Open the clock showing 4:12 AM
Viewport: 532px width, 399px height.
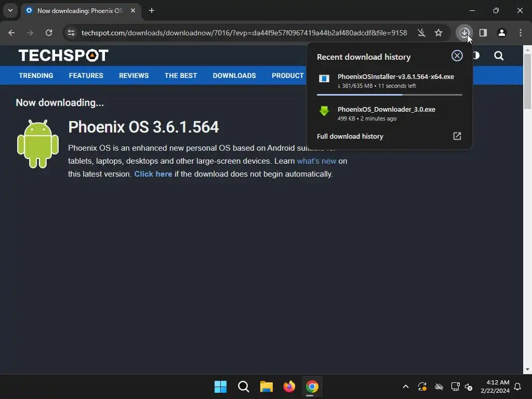[495, 387]
